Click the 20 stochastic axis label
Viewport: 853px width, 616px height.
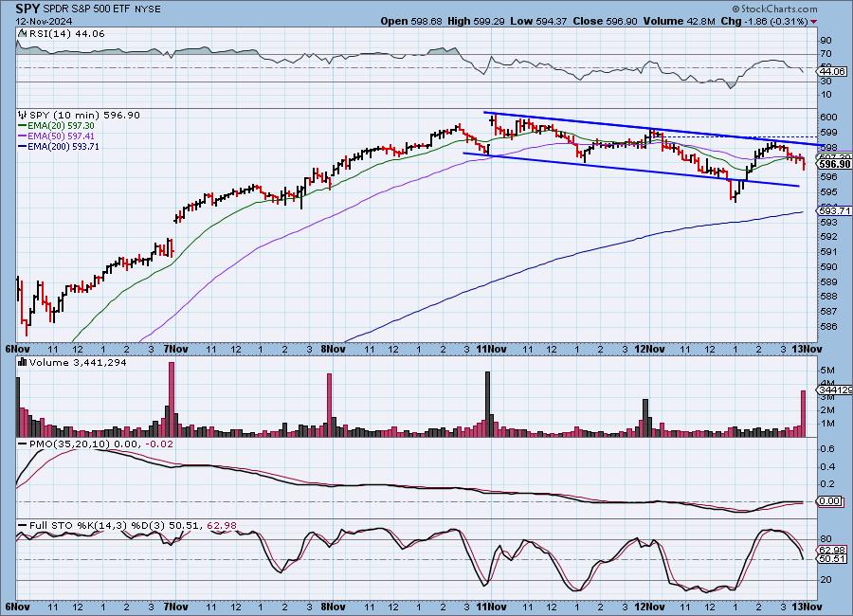[x=826, y=580]
